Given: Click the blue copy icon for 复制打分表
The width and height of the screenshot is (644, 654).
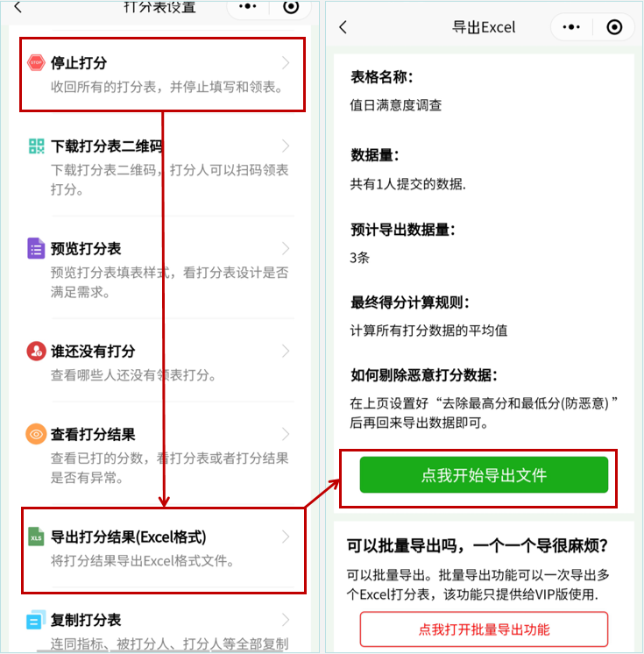Looking at the screenshot, I should coord(36,620).
